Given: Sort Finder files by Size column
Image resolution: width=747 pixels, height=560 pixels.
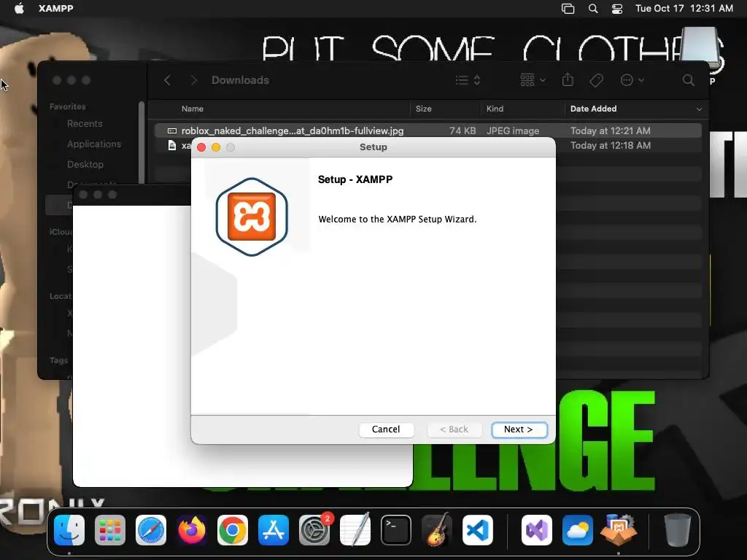Looking at the screenshot, I should point(424,109).
